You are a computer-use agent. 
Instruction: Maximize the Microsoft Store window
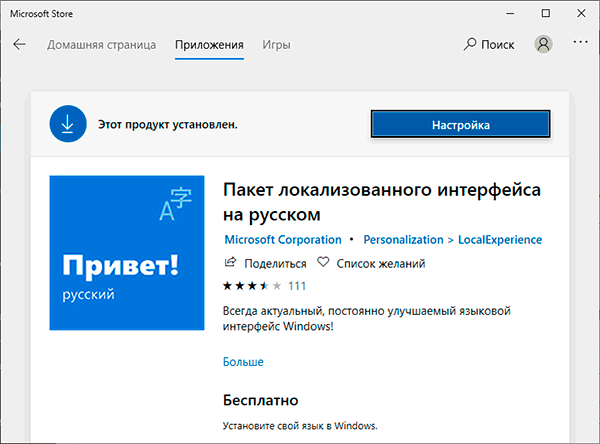point(546,13)
